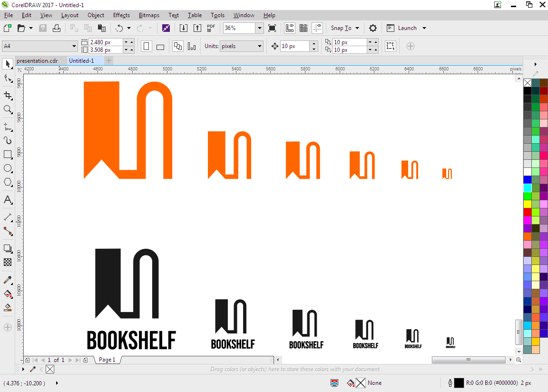
Task: Pick the Ellipse tool
Action: tap(8, 168)
